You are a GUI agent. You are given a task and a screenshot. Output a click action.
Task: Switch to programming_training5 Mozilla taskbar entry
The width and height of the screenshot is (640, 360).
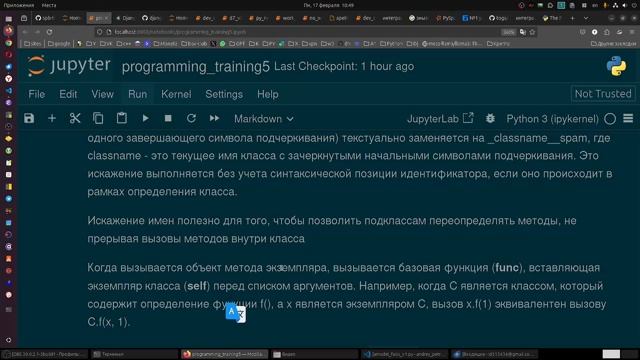(224, 354)
